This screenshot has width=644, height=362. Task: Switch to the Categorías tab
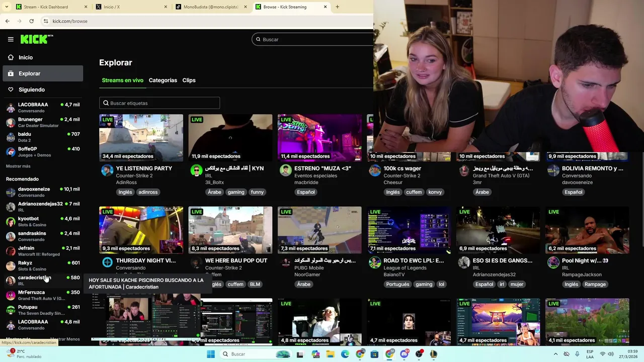click(x=163, y=80)
